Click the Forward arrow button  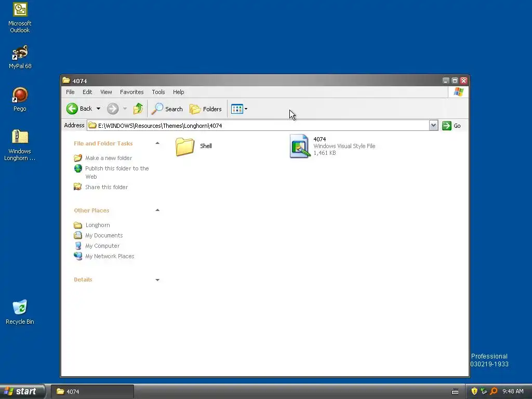tap(113, 109)
